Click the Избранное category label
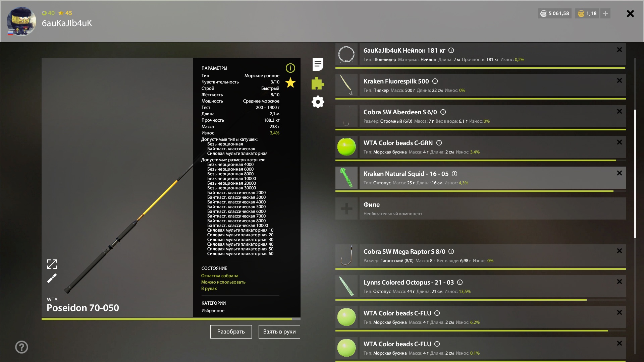Screen dimensions: 644x362 (213, 310)
